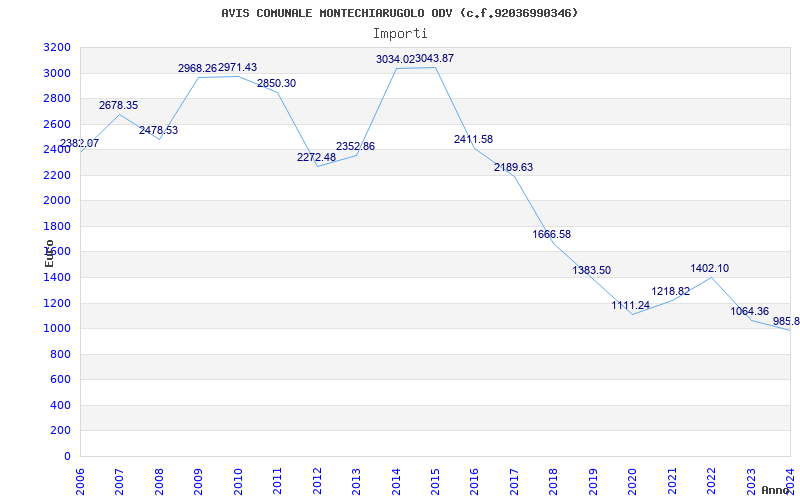This screenshot has height=500, width=800.
Task: Select the 2411.58 data label
Action: point(473,139)
